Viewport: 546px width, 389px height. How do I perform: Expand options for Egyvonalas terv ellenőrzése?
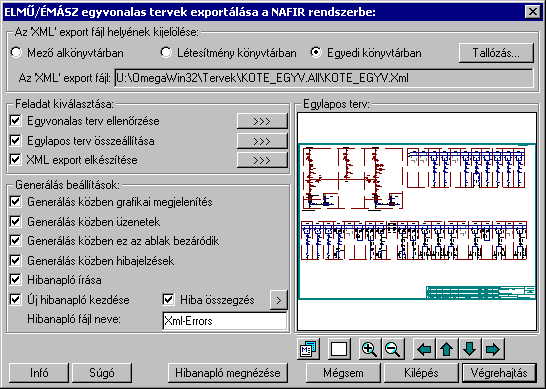pyautogui.click(x=262, y=121)
